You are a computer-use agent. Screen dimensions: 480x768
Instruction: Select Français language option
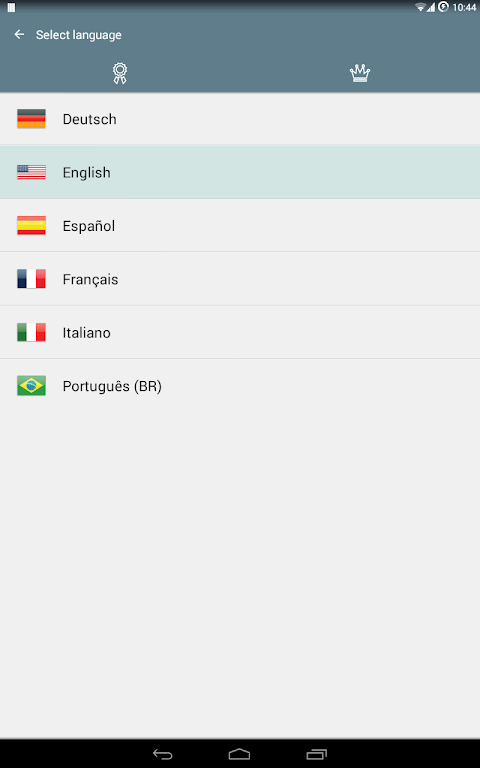click(x=240, y=279)
